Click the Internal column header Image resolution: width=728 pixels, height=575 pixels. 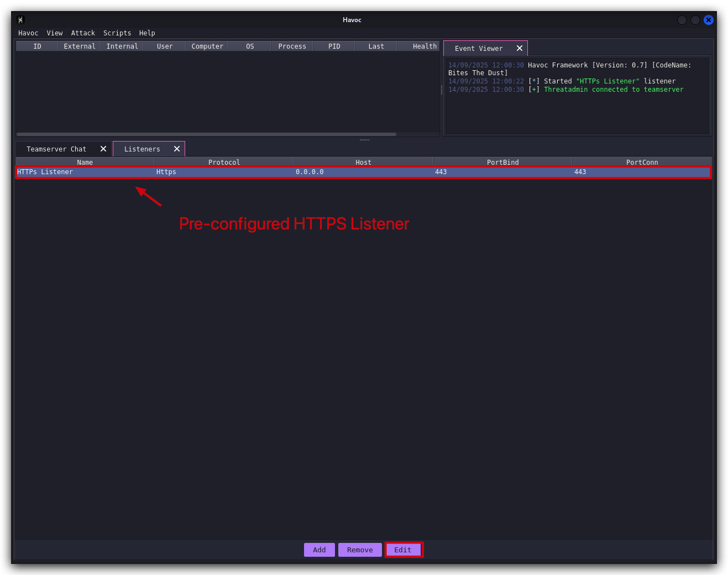(x=122, y=46)
